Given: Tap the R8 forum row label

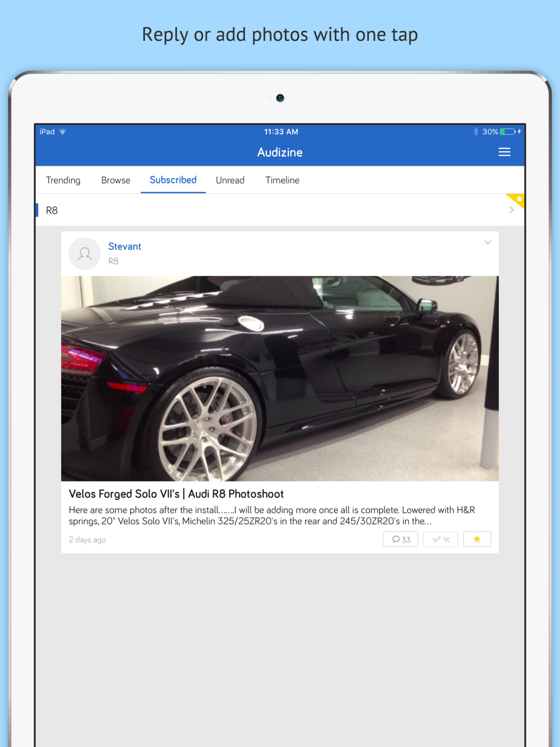Looking at the screenshot, I should (52, 211).
